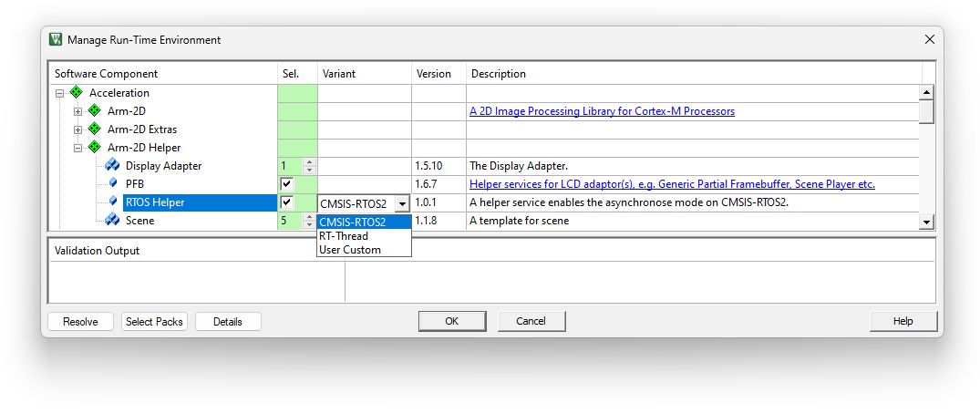The width and height of the screenshot is (980, 414).
Task: Collapse the Acceleration tree node
Action: 60,93
